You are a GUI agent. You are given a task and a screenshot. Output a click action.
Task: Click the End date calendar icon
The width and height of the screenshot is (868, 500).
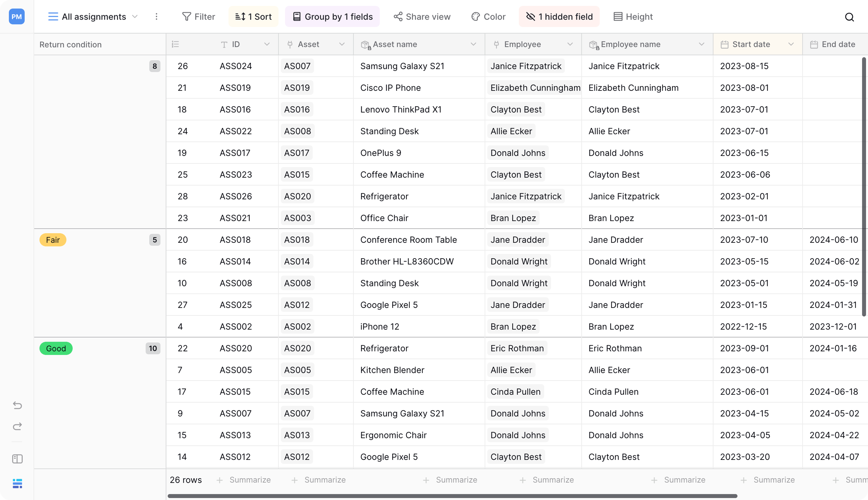pyautogui.click(x=814, y=44)
